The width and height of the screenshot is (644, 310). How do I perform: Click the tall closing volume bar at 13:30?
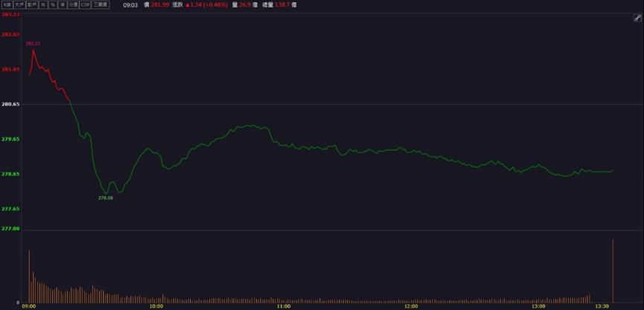(x=613, y=271)
